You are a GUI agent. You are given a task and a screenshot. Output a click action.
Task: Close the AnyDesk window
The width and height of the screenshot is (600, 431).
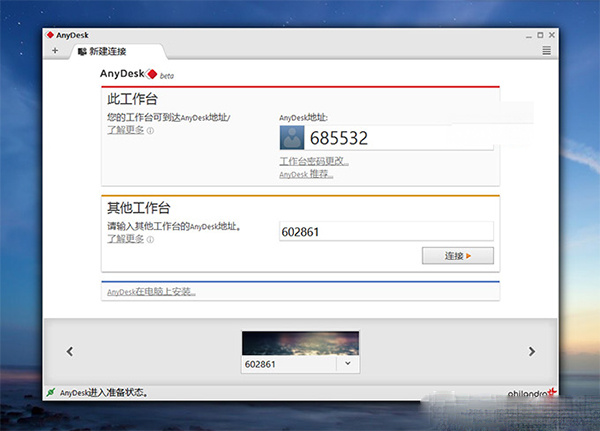(551, 35)
